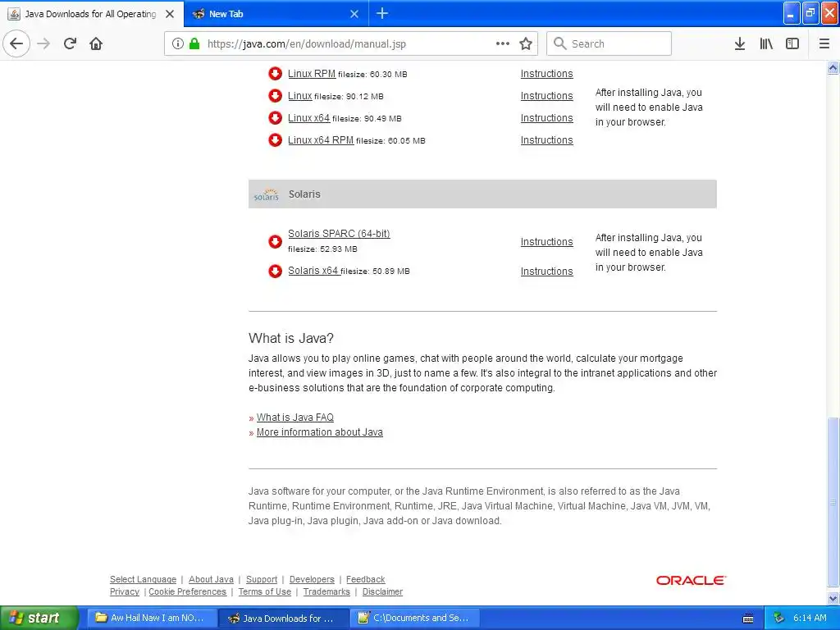The width and height of the screenshot is (840, 630).
Task: Click red download icon for Linux x64 90.49 MB
Action: [x=276, y=118]
